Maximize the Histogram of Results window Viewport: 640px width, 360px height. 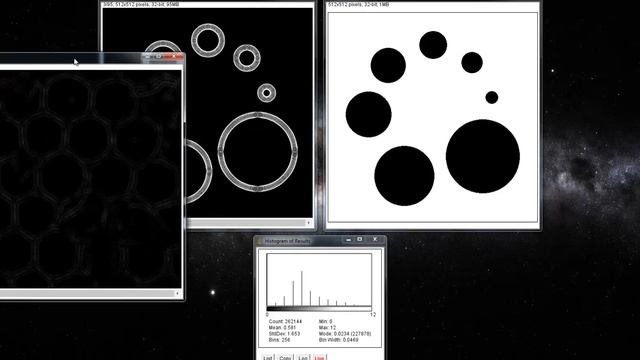[360, 240]
